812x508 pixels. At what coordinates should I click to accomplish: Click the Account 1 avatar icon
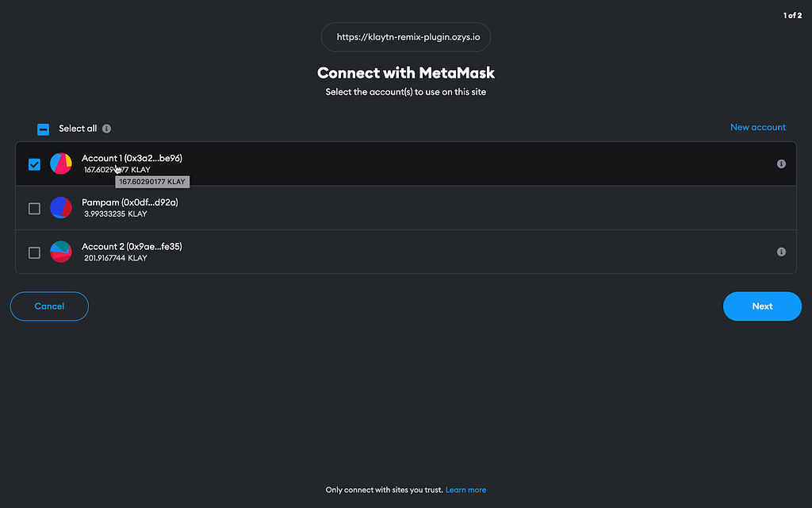point(60,164)
